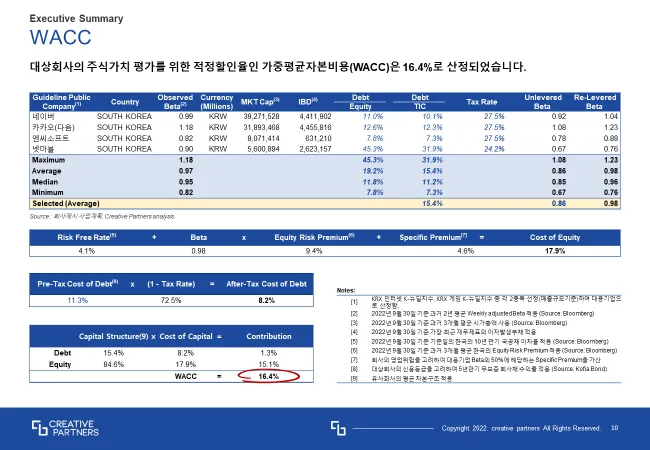Click the "Risk Free Rate" header
The height and width of the screenshot is (450, 650).
click(x=87, y=237)
